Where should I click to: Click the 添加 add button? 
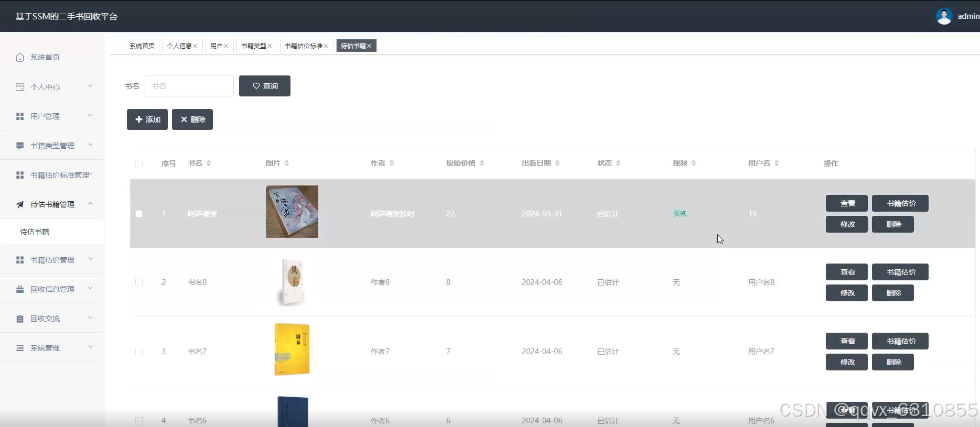click(147, 119)
